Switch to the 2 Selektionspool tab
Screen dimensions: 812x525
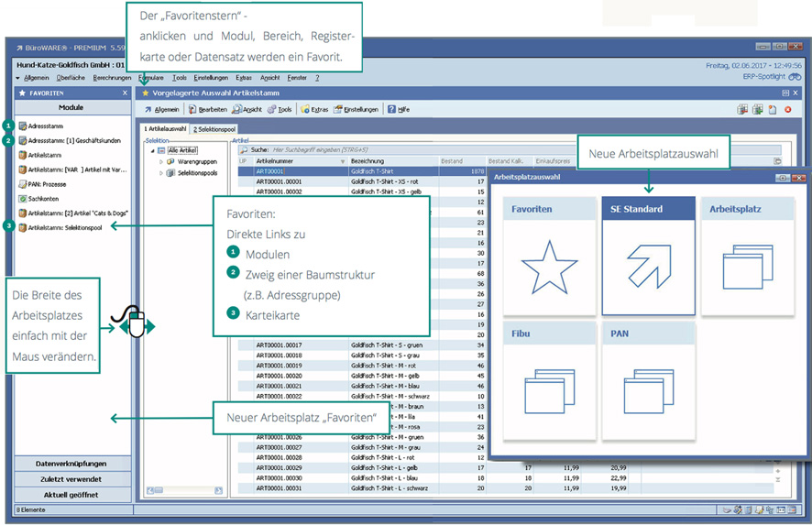(x=213, y=129)
